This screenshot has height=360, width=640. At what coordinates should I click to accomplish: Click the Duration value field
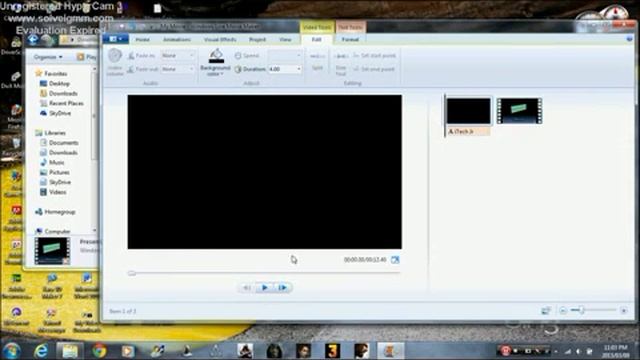tap(282, 69)
